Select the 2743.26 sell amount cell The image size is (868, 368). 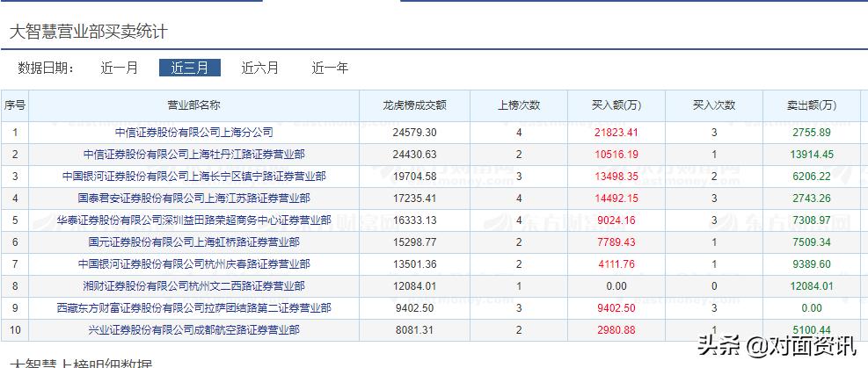[x=812, y=198]
